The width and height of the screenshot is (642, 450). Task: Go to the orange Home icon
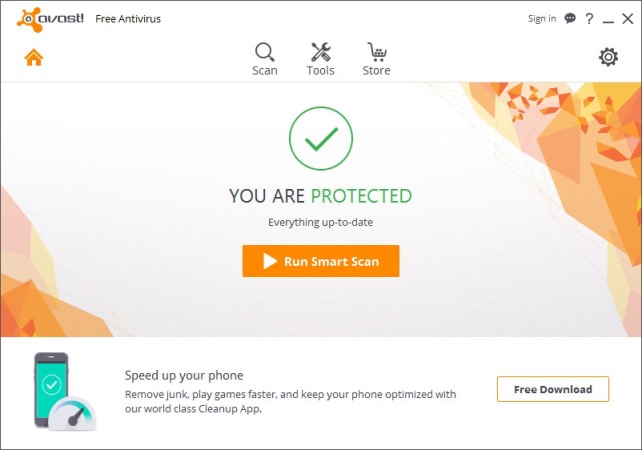point(34,57)
